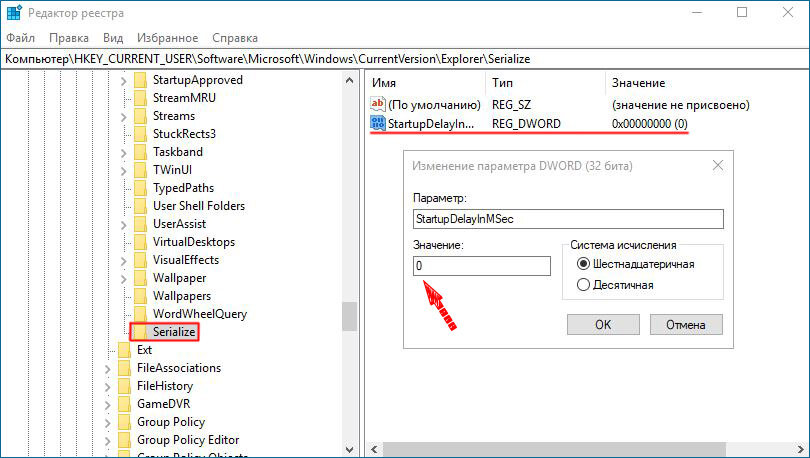This screenshot has width=810, height=458.
Task: Select the Group Policy folder icon
Action: pyautogui.click(x=124, y=422)
